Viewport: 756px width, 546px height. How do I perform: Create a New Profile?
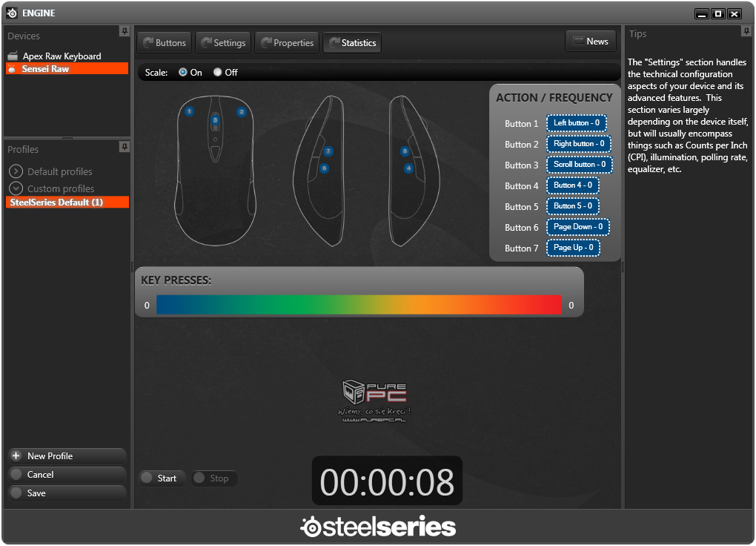[67, 455]
